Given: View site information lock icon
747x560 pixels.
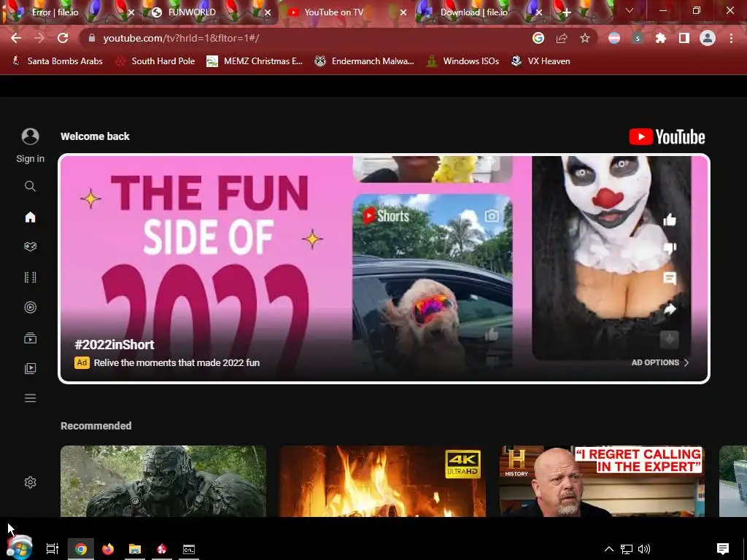Looking at the screenshot, I should pos(92,38).
